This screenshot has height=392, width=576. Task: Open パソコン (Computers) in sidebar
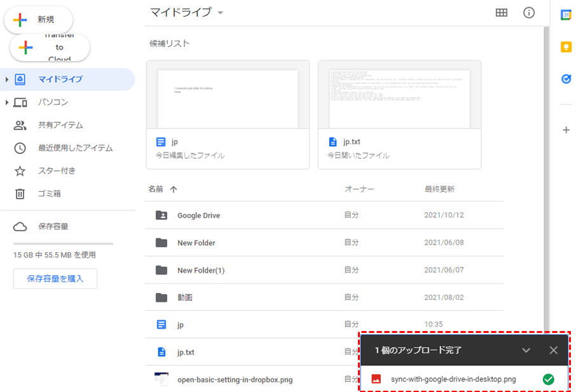tap(53, 102)
